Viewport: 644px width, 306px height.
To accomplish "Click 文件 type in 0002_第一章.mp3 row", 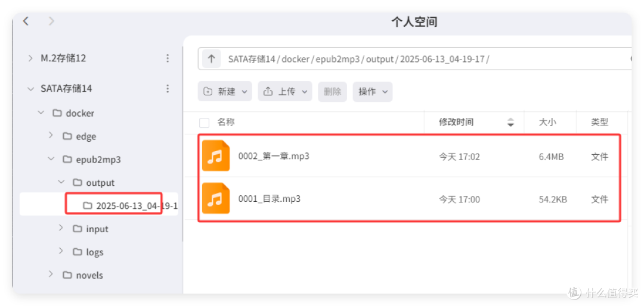I will 600,157.
